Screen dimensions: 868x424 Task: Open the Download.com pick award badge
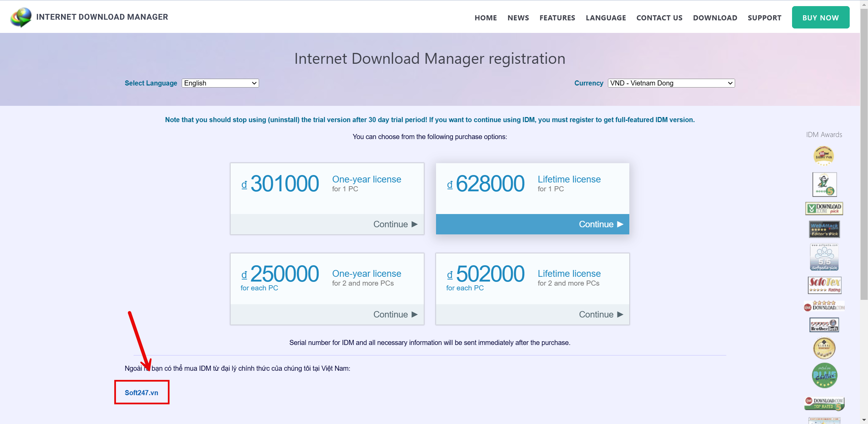coord(824,208)
